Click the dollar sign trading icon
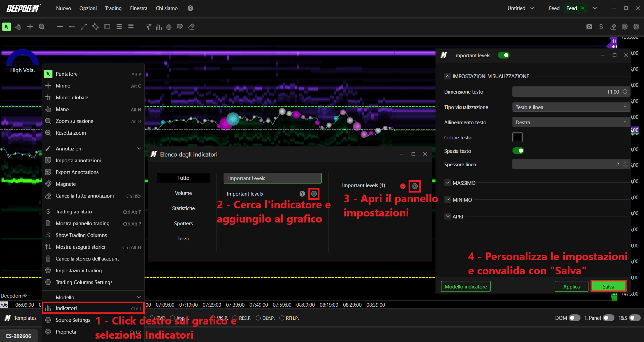This screenshot has width=644, height=342. coord(601,27)
